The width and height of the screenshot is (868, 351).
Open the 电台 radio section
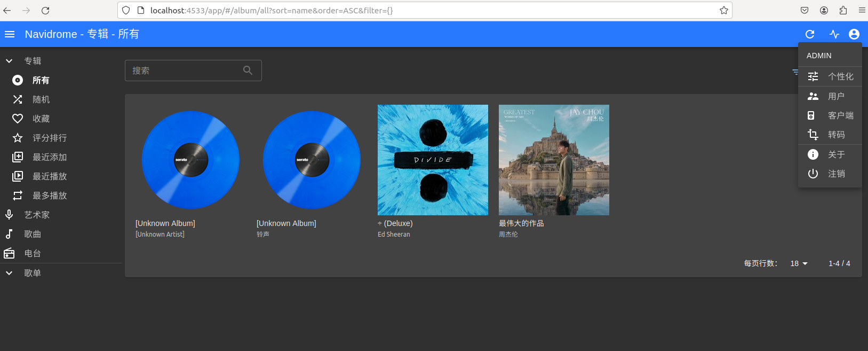pos(32,253)
